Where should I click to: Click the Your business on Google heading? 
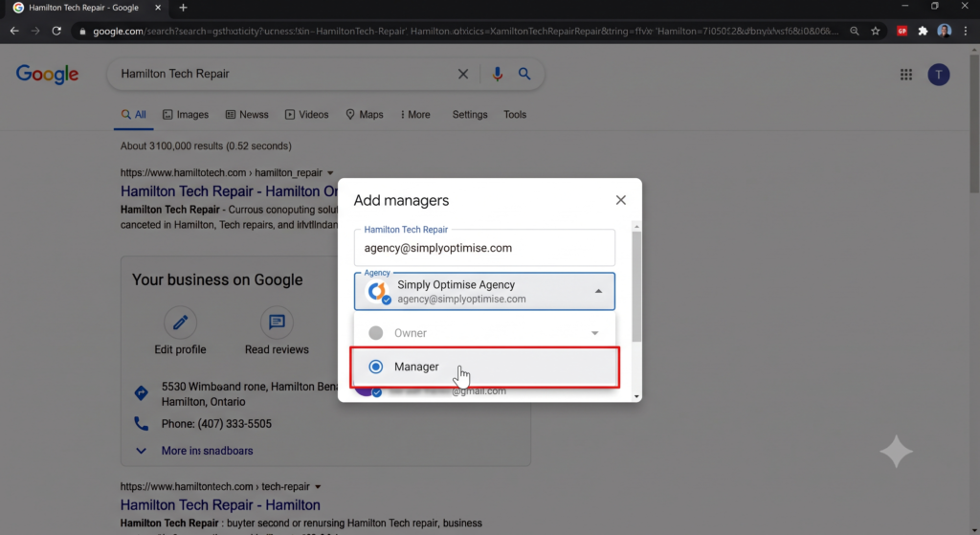pos(217,280)
